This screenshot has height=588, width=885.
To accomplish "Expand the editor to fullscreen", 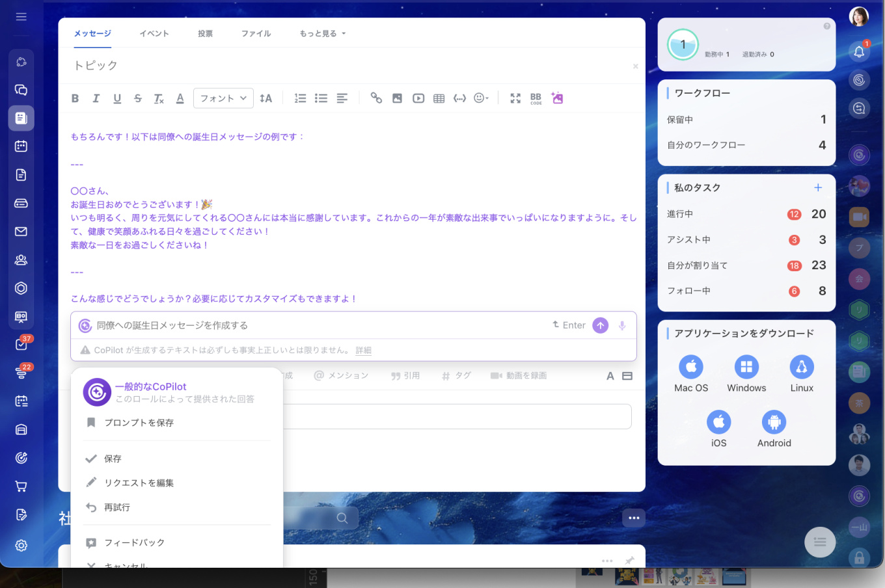I will (515, 98).
